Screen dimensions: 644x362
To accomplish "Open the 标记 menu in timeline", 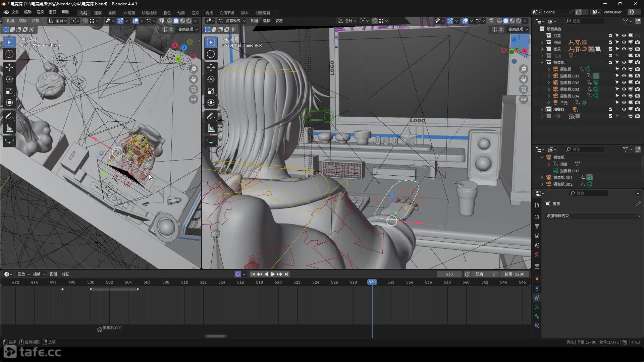I will click(66, 274).
